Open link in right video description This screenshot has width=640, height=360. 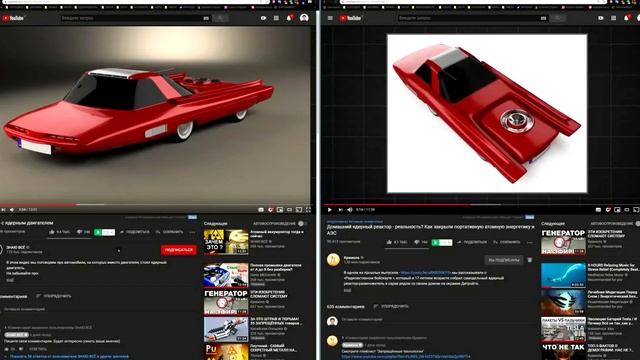coord(425,272)
